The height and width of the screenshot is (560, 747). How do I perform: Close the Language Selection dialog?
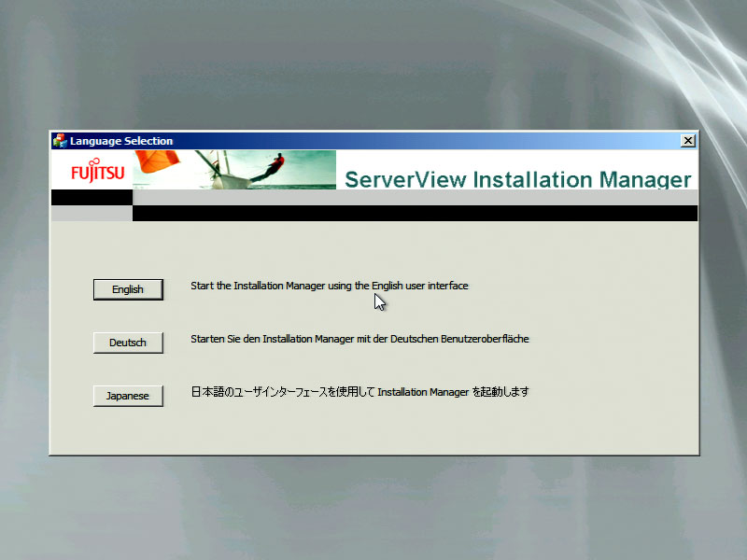(x=688, y=141)
